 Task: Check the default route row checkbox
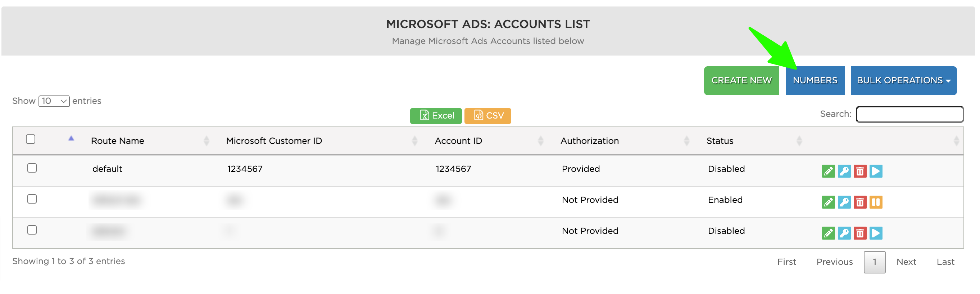tap(32, 168)
